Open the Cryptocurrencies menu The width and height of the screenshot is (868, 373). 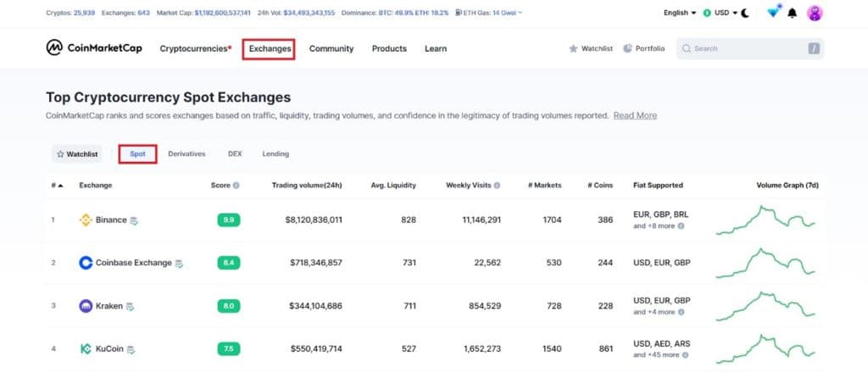(196, 48)
